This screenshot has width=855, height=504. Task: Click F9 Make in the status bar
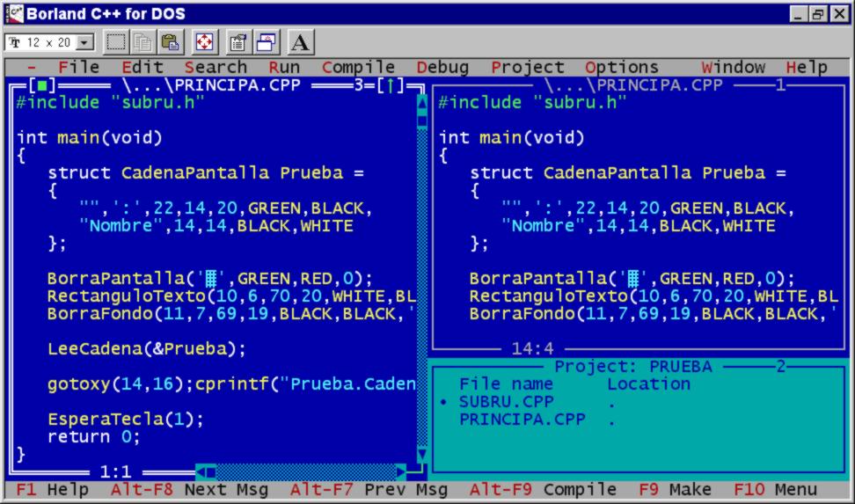pyautogui.click(x=675, y=489)
